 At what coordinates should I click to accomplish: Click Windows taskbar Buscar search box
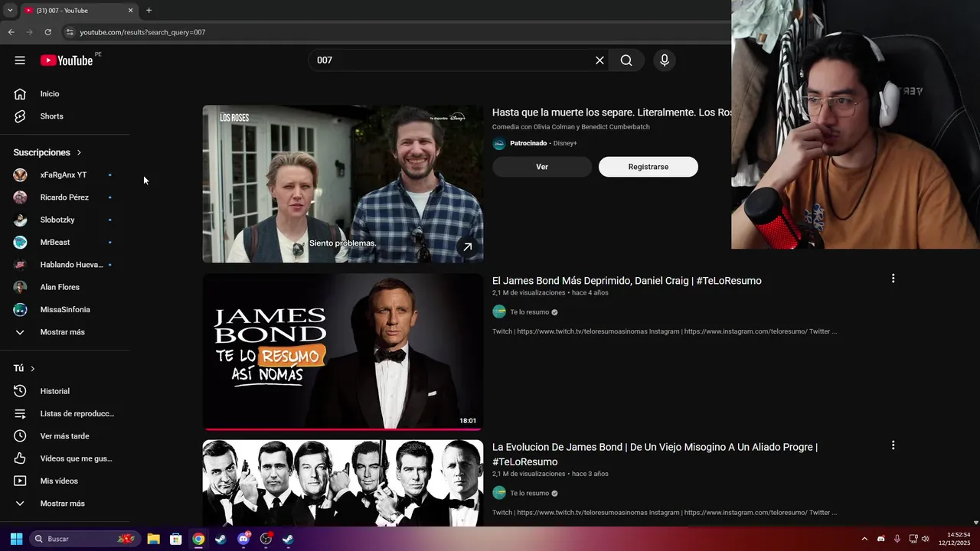pyautogui.click(x=85, y=539)
